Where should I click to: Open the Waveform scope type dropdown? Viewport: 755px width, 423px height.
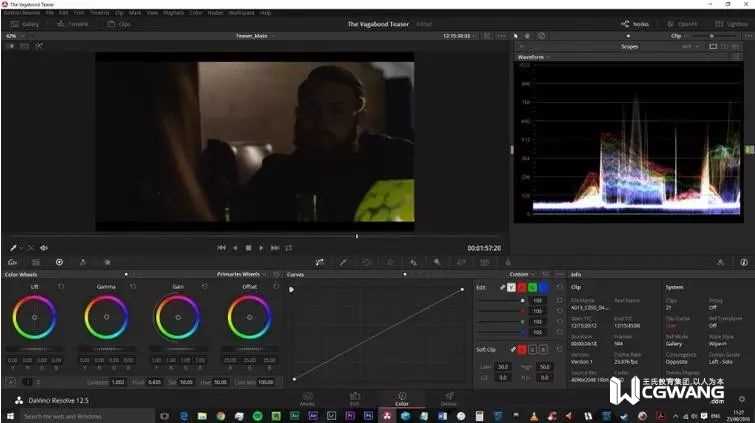click(534, 57)
